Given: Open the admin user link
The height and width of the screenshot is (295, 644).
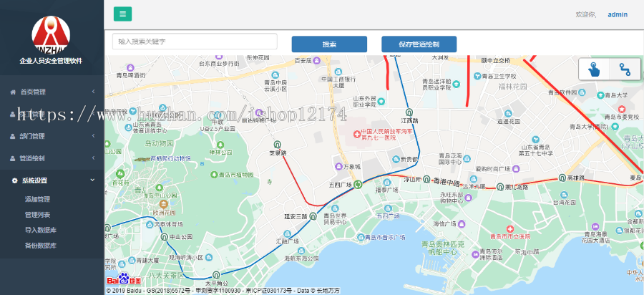Looking at the screenshot, I should pos(618,14).
